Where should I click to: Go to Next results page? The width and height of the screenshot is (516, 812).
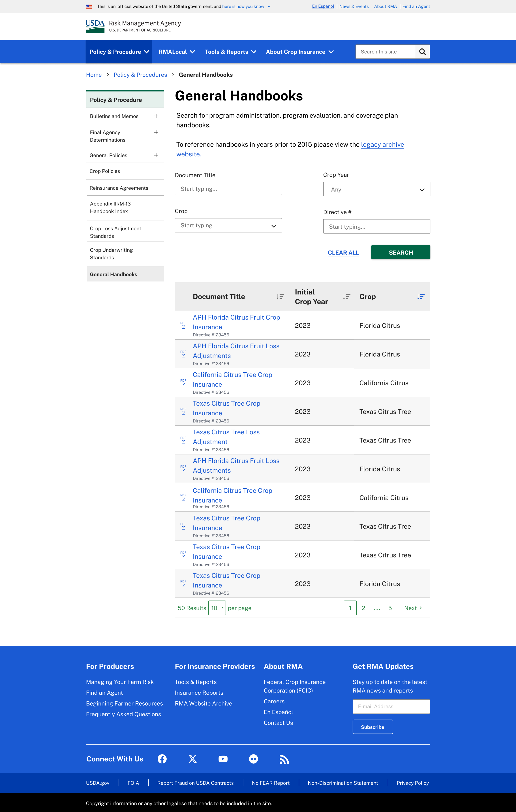pos(413,608)
